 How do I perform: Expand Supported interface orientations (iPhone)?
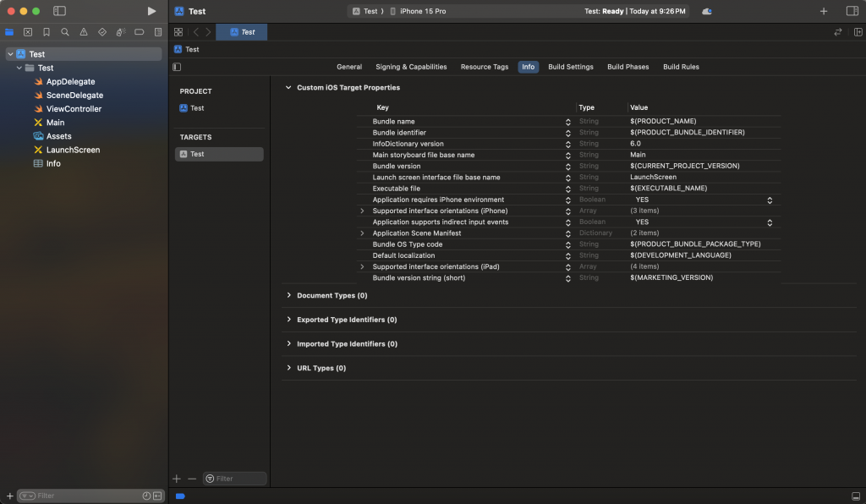[x=362, y=211]
